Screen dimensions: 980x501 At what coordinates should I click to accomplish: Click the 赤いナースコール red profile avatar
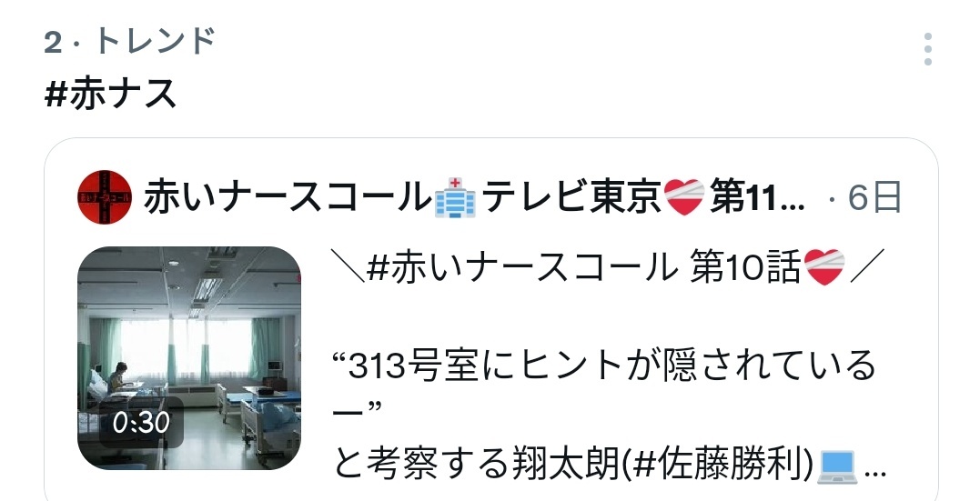[x=105, y=196]
